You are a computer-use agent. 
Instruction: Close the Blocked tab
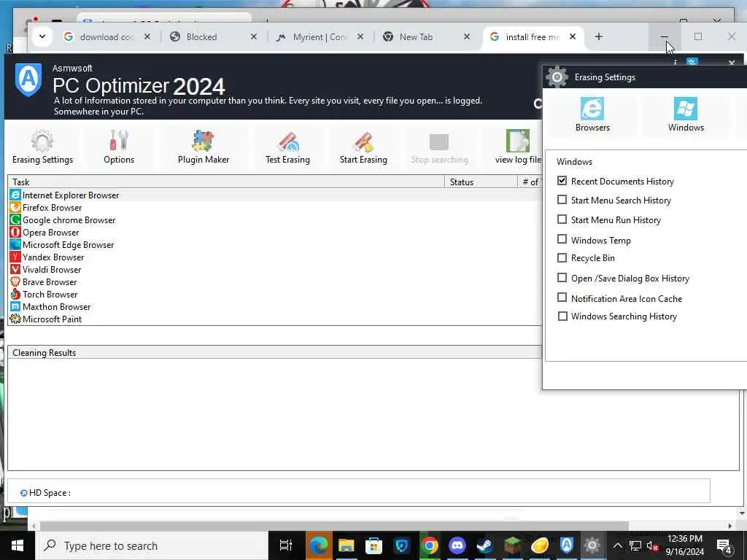click(x=254, y=36)
